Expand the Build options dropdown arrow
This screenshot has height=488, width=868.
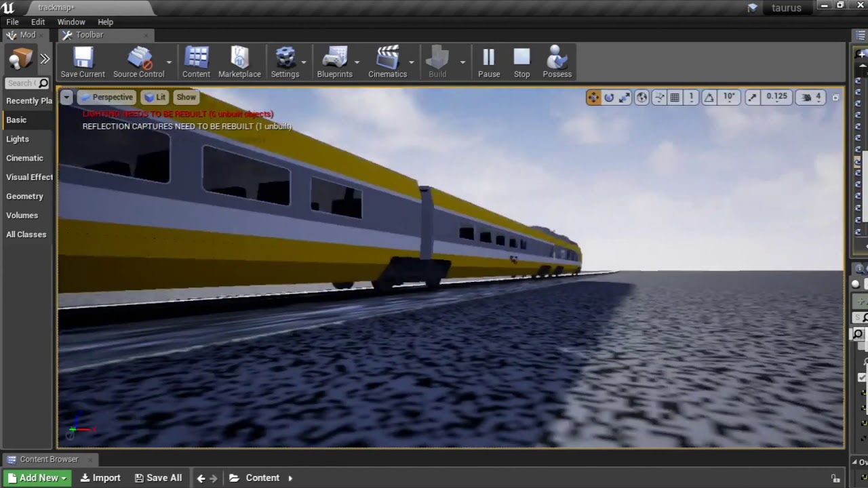click(x=462, y=62)
